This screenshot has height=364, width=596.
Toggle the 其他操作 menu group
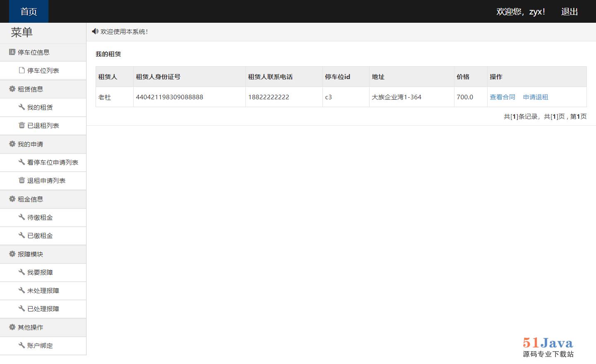click(30, 327)
